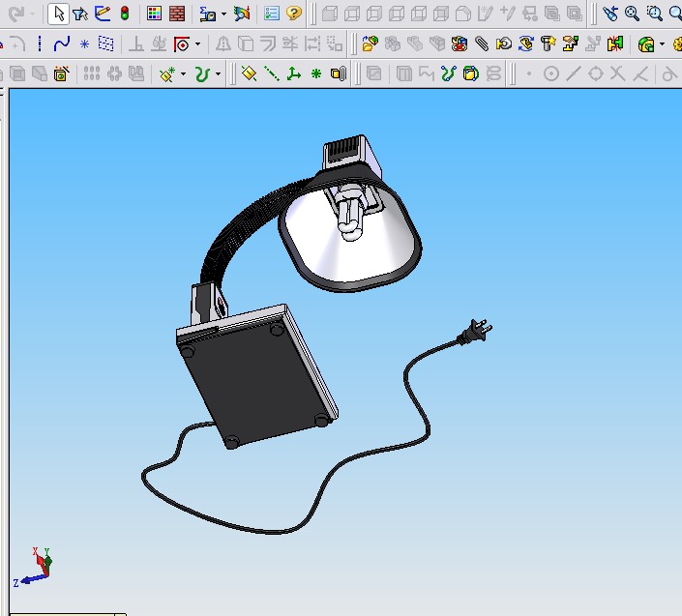The height and width of the screenshot is (616, 682).
Task: Click the grayed linear pattern dots icon
Action: tap(92, 73)
